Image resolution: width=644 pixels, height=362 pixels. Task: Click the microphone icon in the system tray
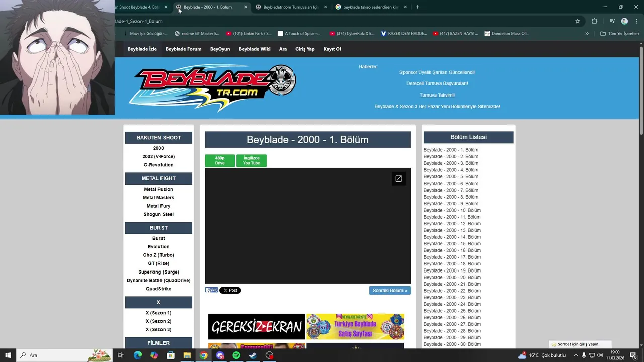click(x=584, y=355)
